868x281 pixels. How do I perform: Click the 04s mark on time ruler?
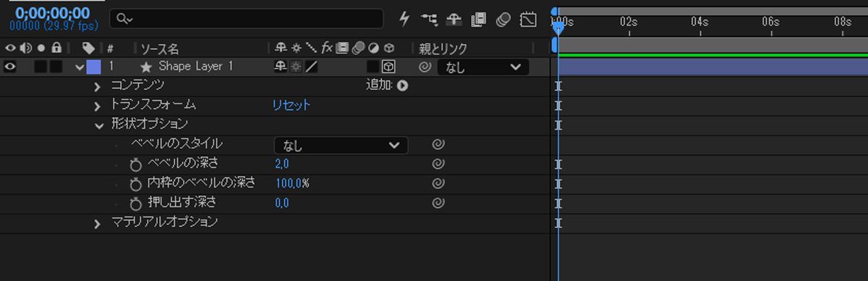(x=699, y=22)
